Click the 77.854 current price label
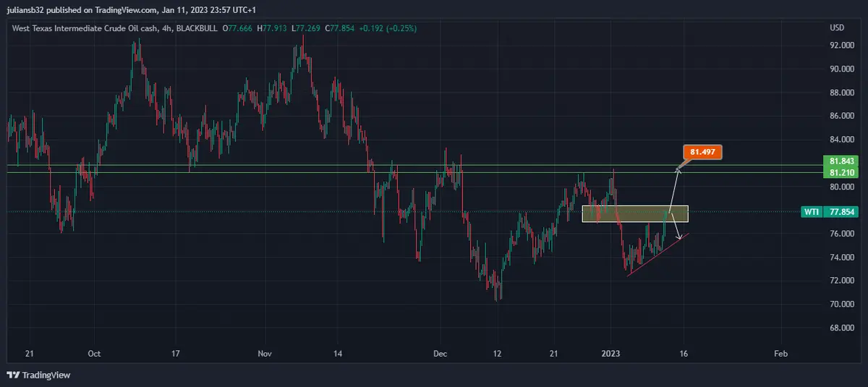 tap(844, 213)
